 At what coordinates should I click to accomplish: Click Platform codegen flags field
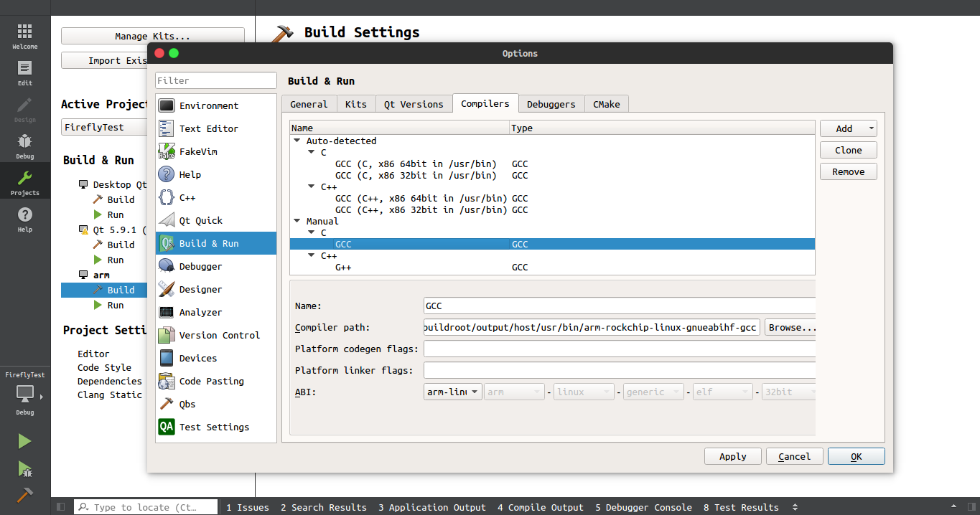point(620,349)
